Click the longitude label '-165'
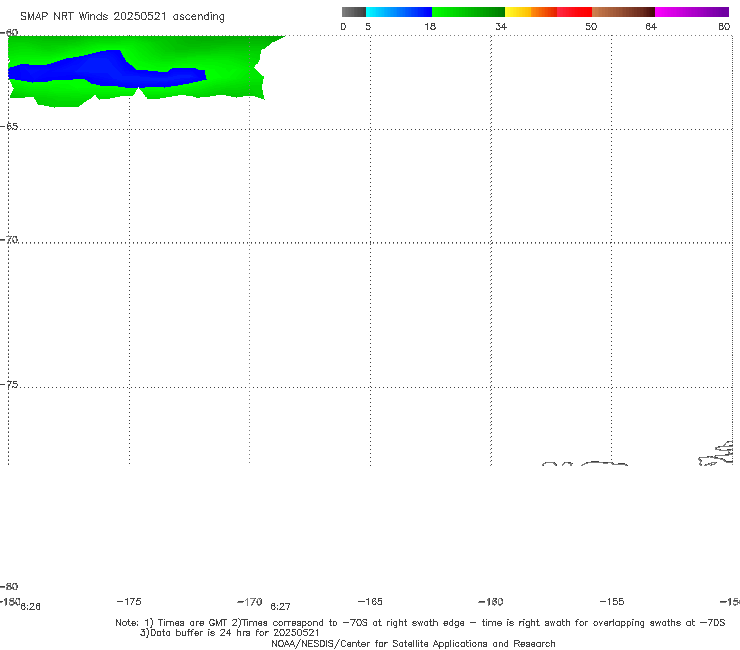Image resolution: width=740 pixels, height=650 pixels. point(370,601)
